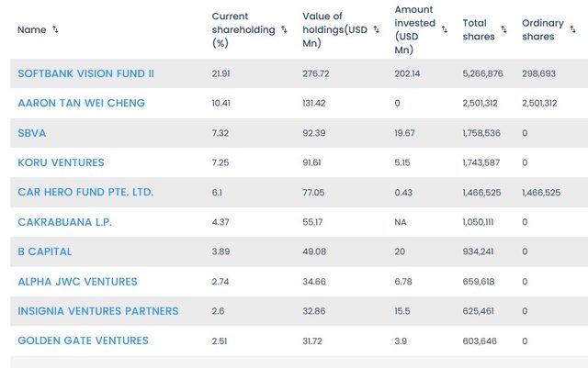This screenshot has width=588, height=368.
Task: Click the Name column header text
Action: (x=31, y=29)
